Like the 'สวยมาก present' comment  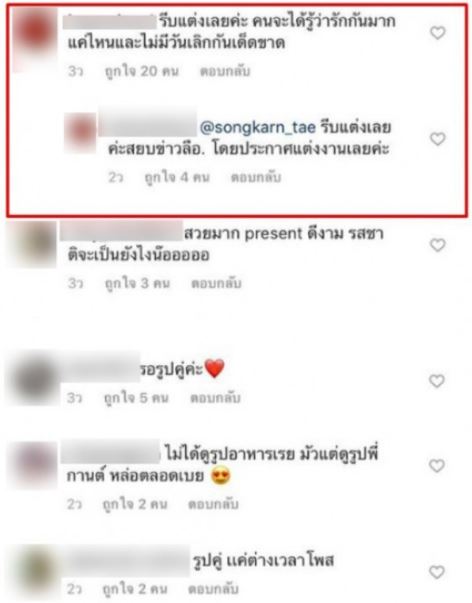coord(437,245)
